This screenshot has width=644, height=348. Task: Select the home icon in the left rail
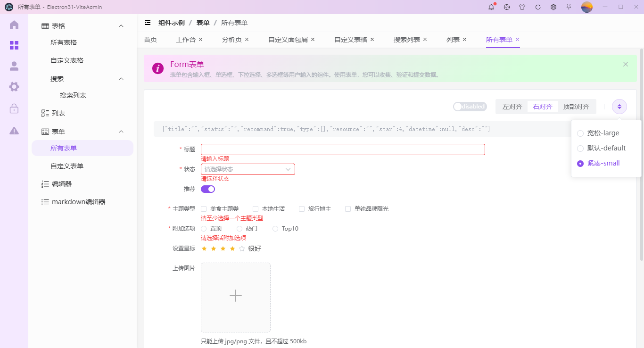(14, 25)
